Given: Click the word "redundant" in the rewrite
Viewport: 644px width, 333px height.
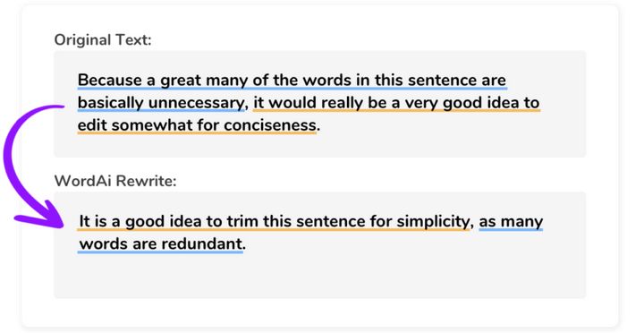Looking at the screenshot, I should point(201,243).
